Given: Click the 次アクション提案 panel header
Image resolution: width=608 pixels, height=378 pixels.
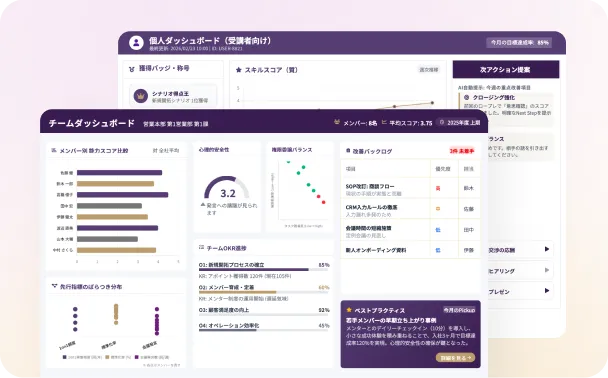Looking at the screenshot, I should coord(506,70).
